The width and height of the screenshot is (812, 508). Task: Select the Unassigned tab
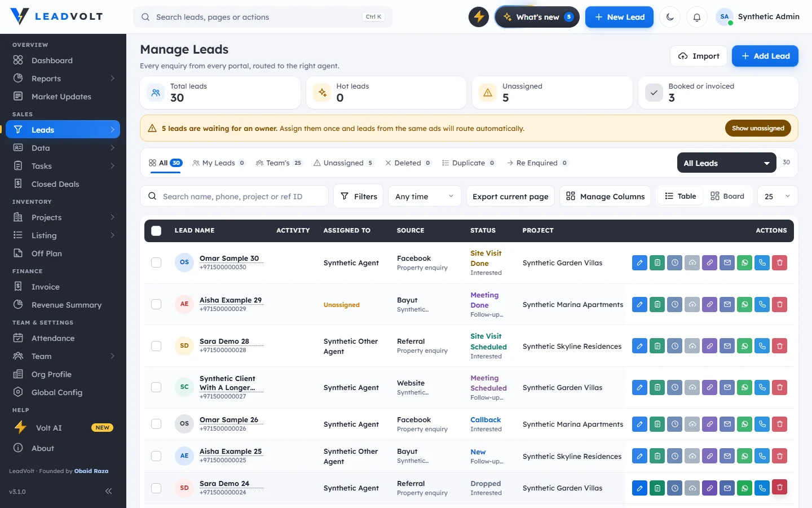point(343,163)
